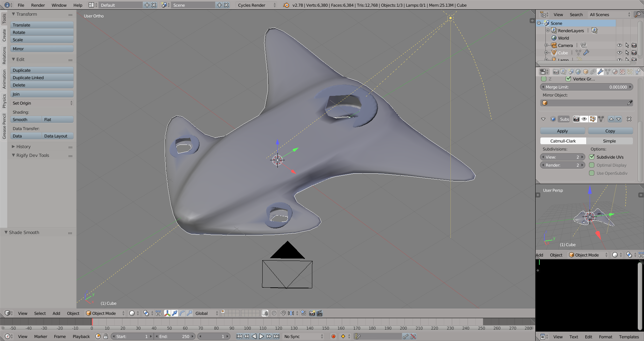This screenshot has height=341, width=644.
Task: Open the Set Origin dropdown
Action: tap(42, 103)
